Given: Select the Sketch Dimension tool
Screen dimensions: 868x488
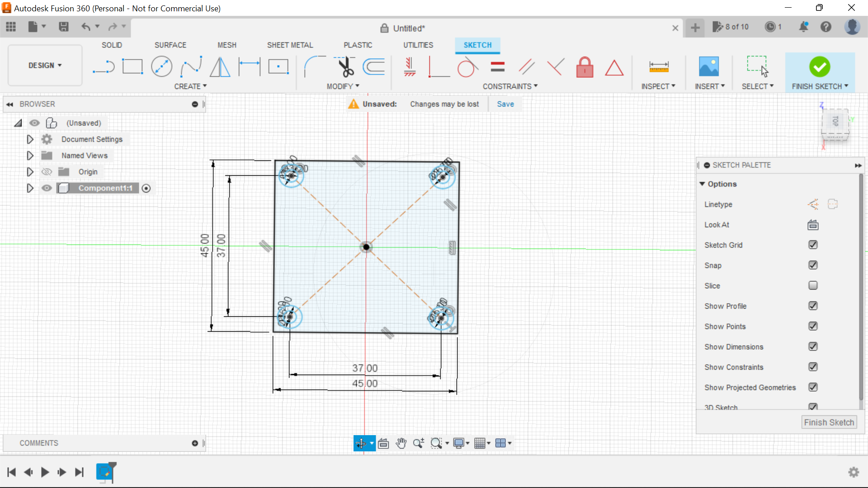Looking at the screenshot, I should pyautogui.click(x=250, y=67).
